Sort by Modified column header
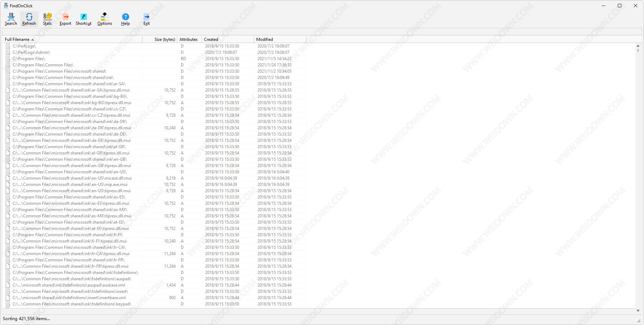This screenshot has height=325, width=644. click(280, 39)
